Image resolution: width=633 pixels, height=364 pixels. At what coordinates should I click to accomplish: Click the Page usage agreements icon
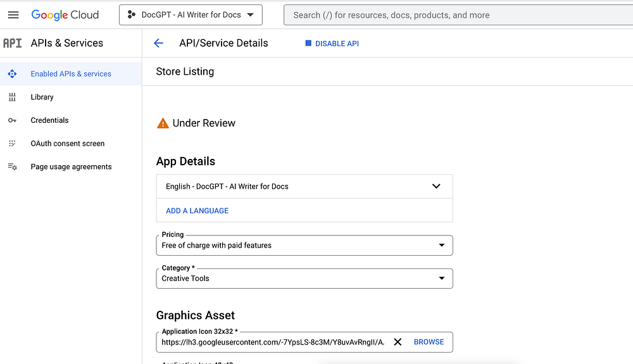tap(12, 166)
